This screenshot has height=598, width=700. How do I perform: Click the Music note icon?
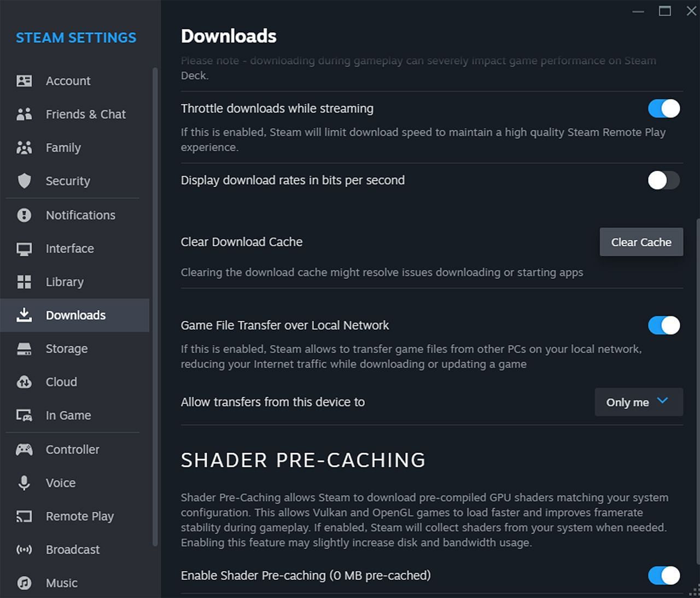[x=24, y=583]
